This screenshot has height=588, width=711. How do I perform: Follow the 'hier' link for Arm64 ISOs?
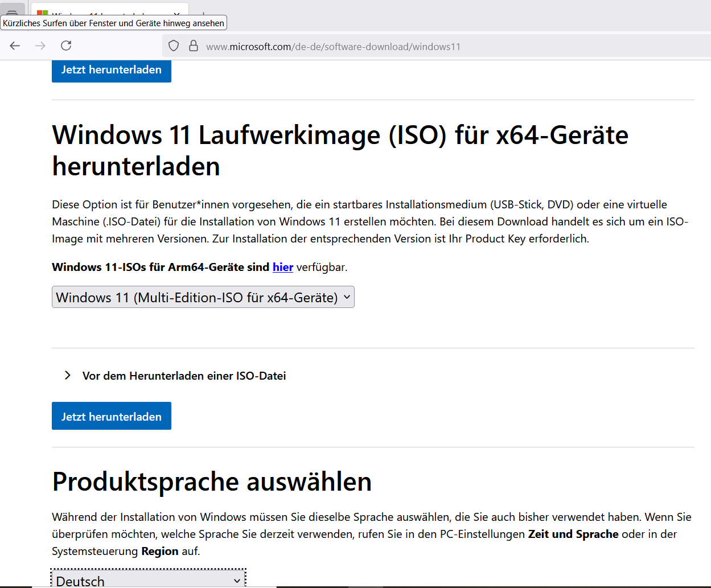pos(283,267)
